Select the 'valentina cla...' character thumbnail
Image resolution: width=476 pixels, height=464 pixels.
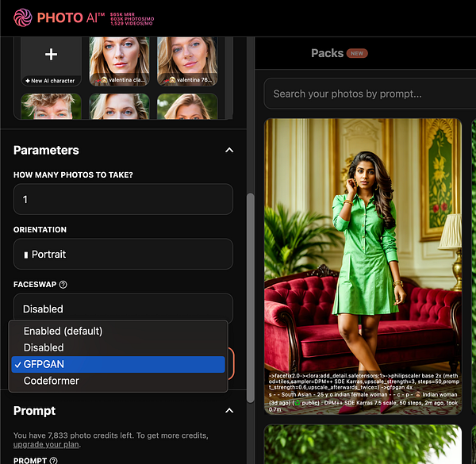point(119,62)
